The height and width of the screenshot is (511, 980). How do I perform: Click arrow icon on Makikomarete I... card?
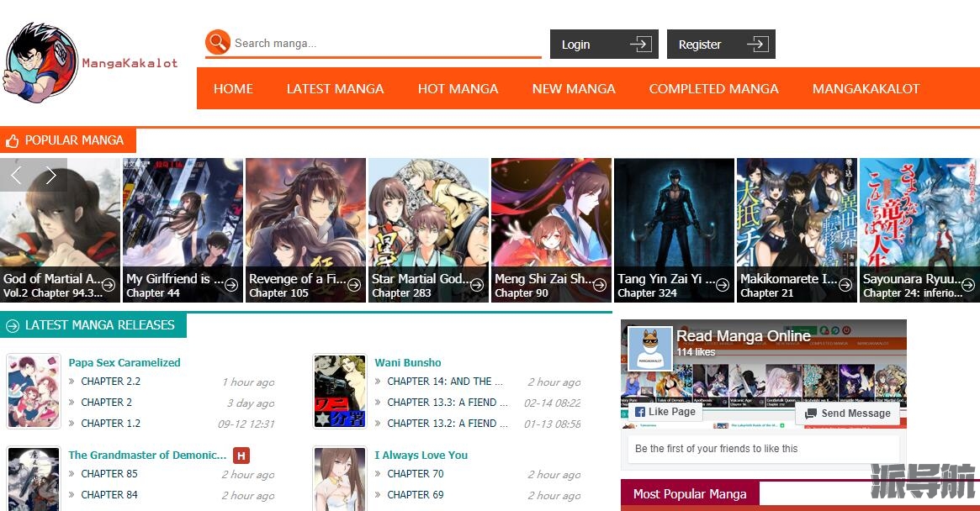pyautogui.click(x=845, y=285)
